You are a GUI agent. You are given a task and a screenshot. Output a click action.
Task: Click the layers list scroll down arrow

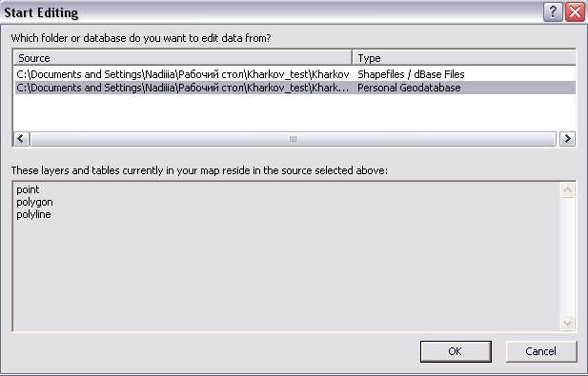point(567,323)
